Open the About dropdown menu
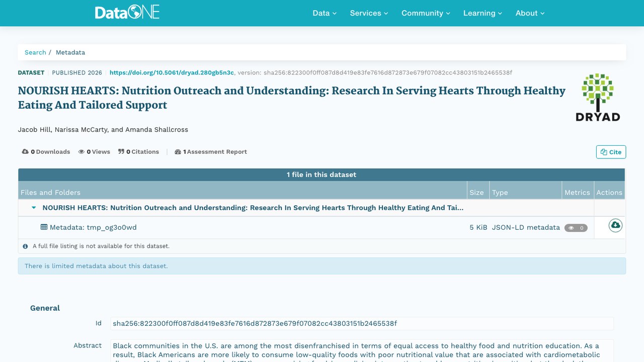This screenshot has width=644, height=362. pos(530,13)
